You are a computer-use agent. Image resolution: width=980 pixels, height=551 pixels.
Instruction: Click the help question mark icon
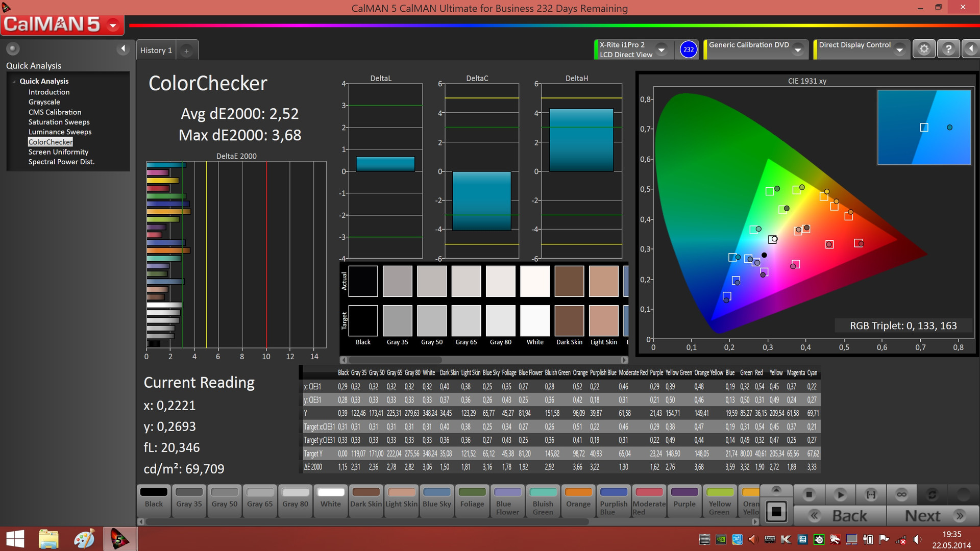pyautogui.click(x=948, y=49)
